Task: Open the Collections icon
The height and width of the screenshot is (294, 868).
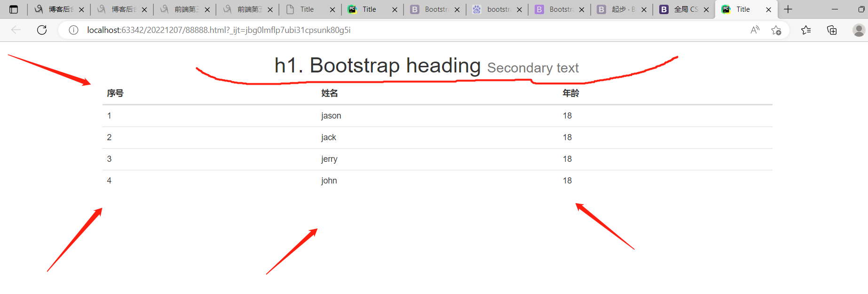Action: click(x=832, y=30)
